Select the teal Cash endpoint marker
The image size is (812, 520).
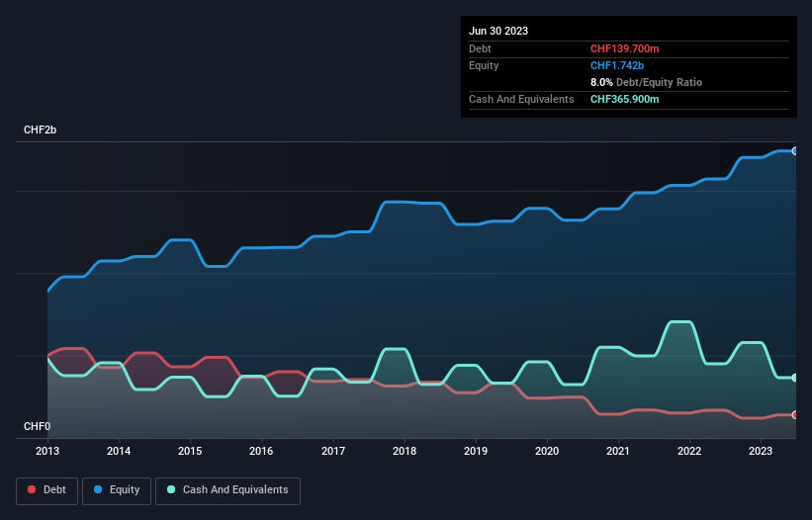click(x=794, y=378)
